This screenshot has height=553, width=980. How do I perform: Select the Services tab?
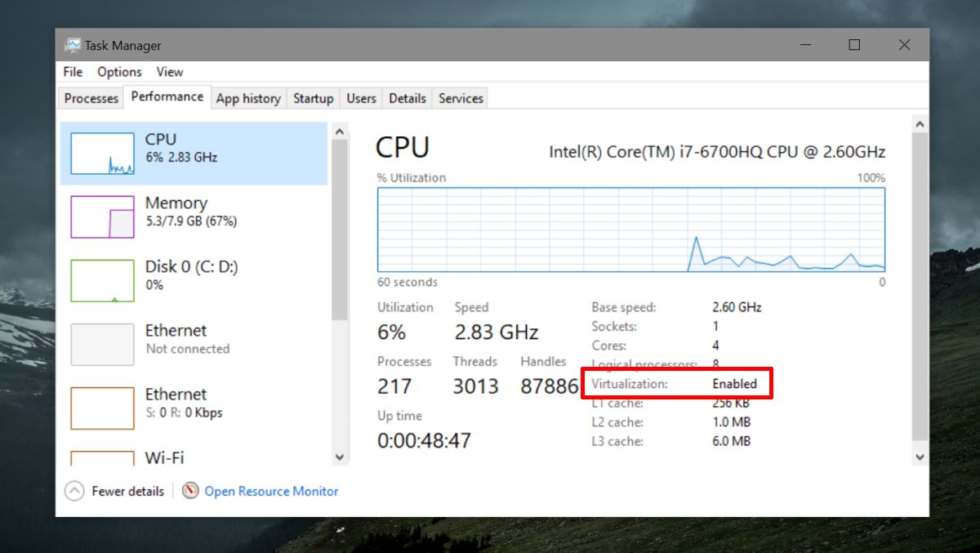coord(460,98)
